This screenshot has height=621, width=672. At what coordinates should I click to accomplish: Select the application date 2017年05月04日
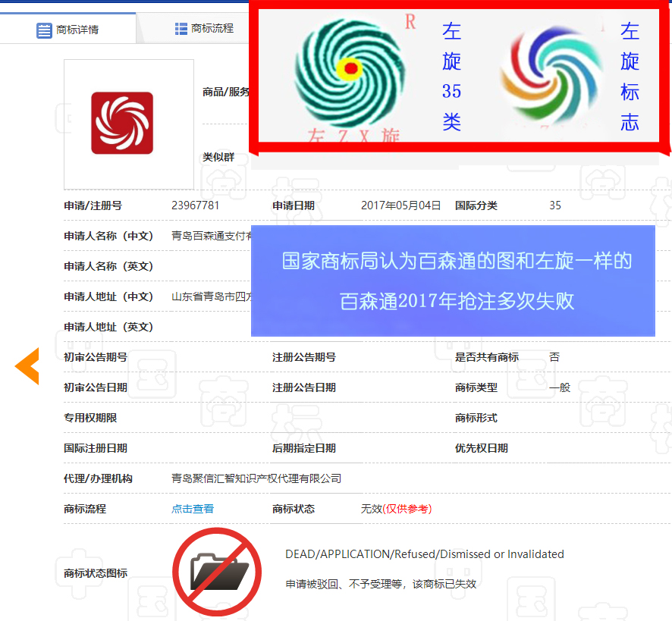[x=400, y=205]
